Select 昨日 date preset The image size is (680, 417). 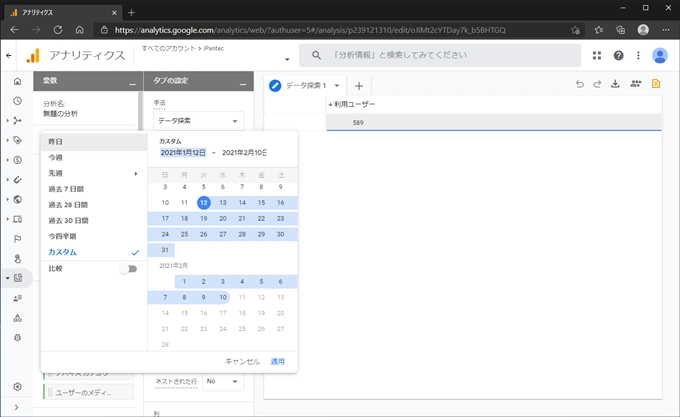tap(94, 142)
